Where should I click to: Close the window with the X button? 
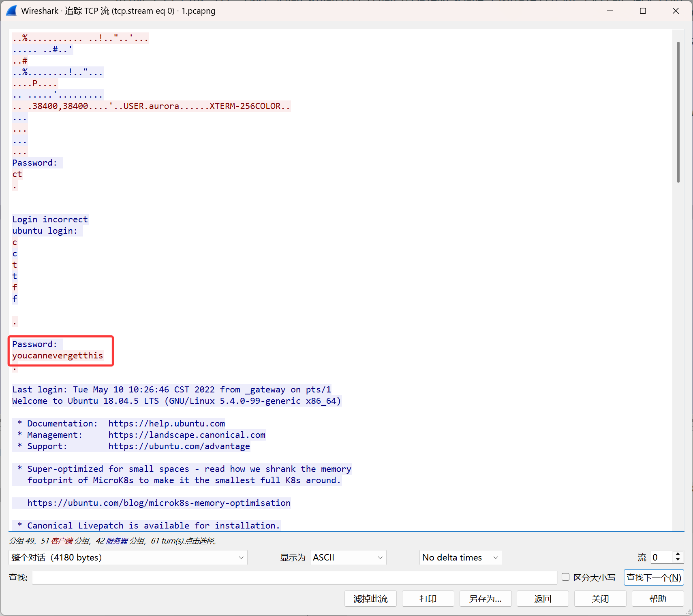click(676, 11)
